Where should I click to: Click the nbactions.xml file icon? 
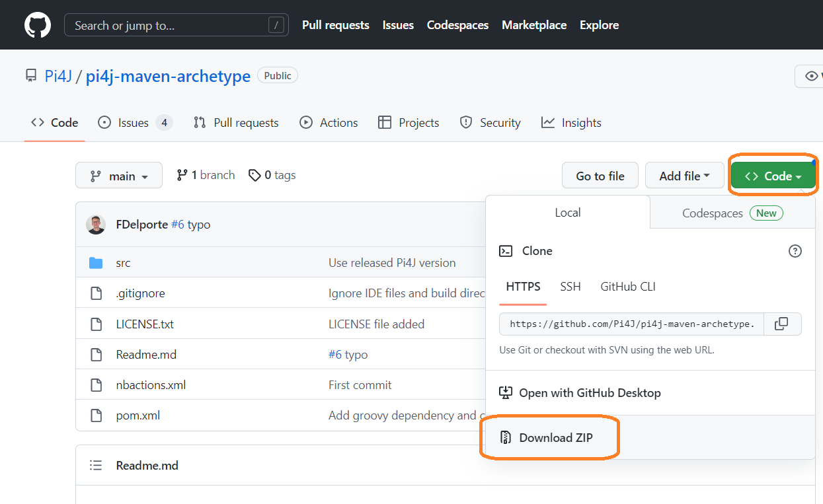(x=96, y=385)
